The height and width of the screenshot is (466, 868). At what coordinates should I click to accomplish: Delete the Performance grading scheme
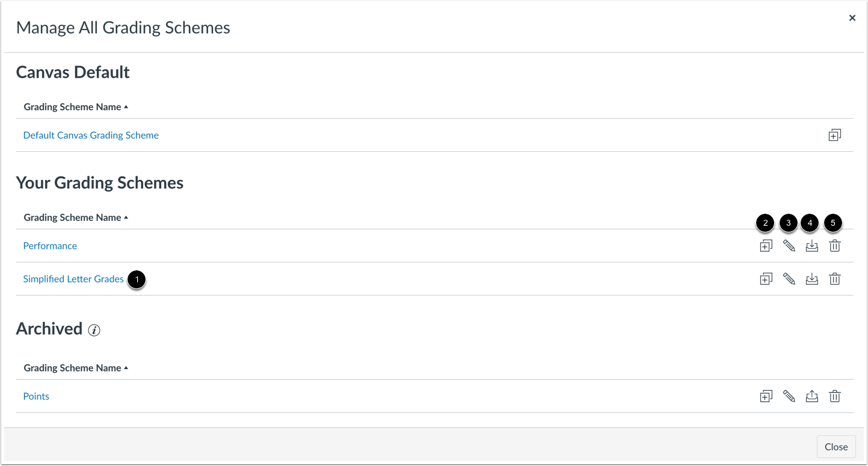click(834, 246)
